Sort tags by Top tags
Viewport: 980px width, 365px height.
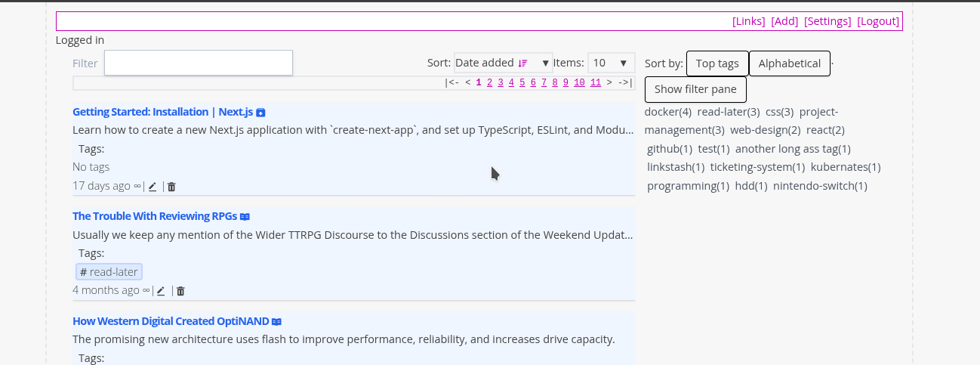pos(717,63)
